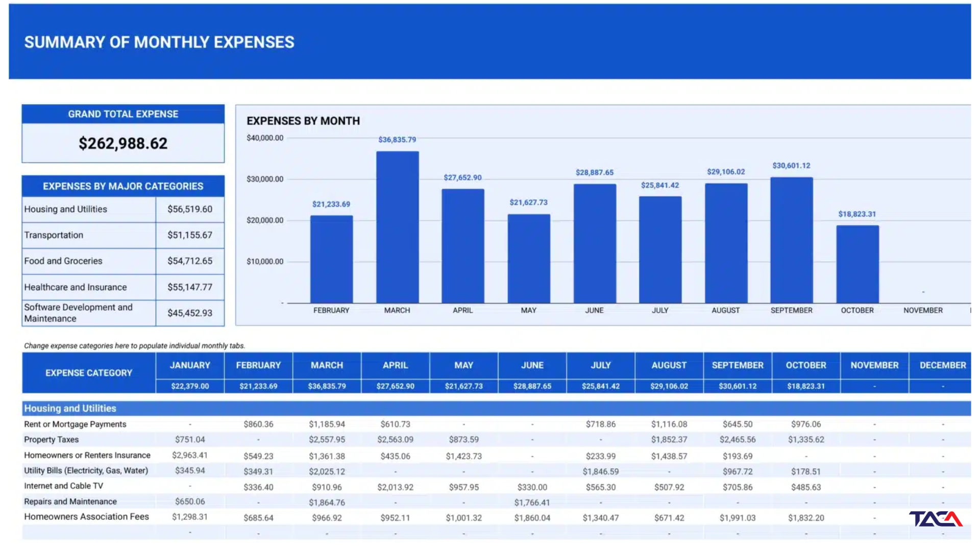Click Utility Bills (Electricity, Gas, Water) label
980x551 pixels.
[86, 470]
